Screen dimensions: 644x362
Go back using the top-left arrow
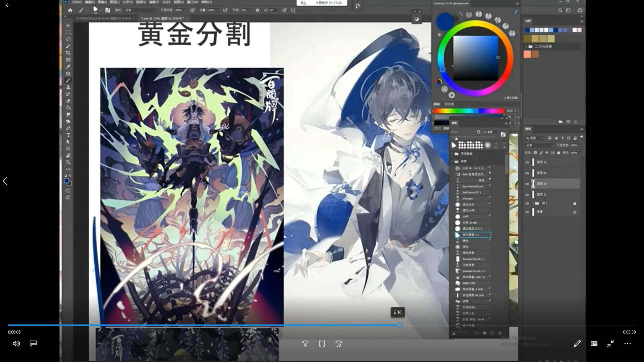[8, 5]
